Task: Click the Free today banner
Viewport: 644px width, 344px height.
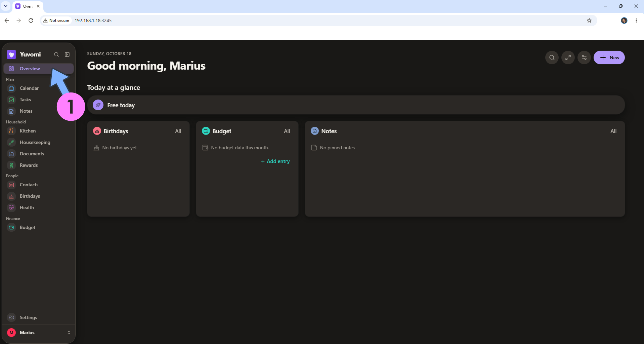Action: click(356, 105)
